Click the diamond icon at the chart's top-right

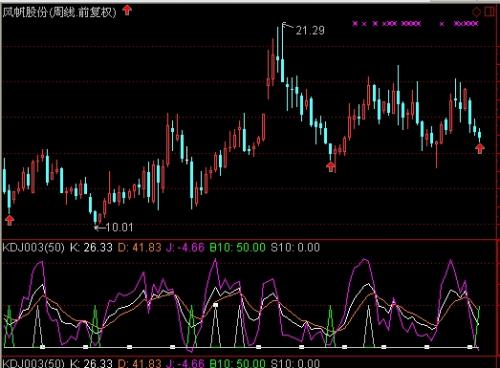click(x=477, y=12)
